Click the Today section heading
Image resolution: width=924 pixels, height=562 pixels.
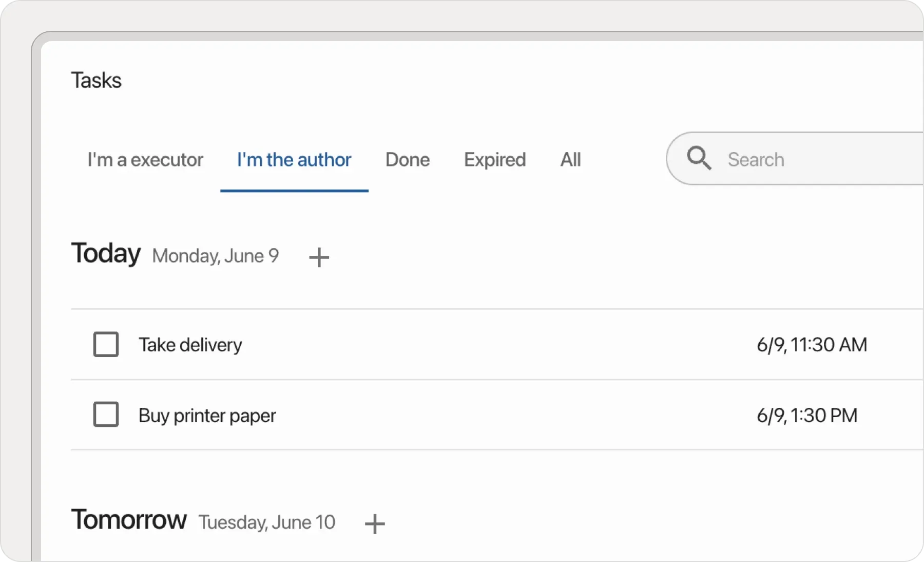point(106,253)
